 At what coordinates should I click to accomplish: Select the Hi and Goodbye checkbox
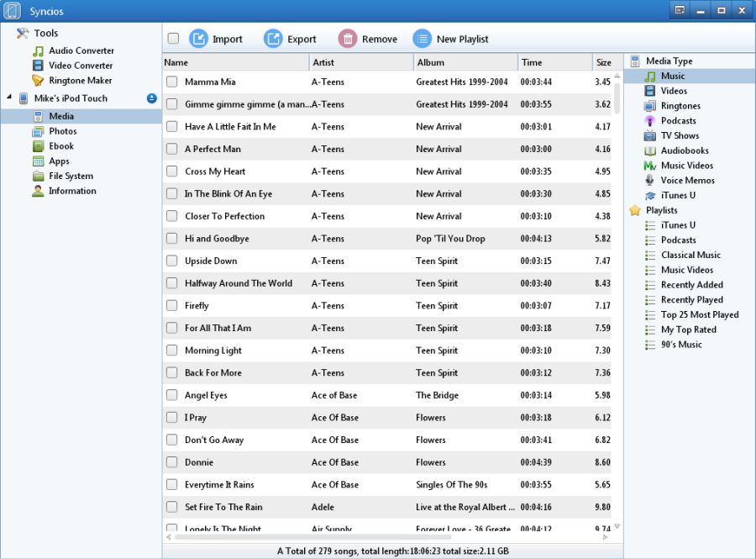[x=171, y=238]
